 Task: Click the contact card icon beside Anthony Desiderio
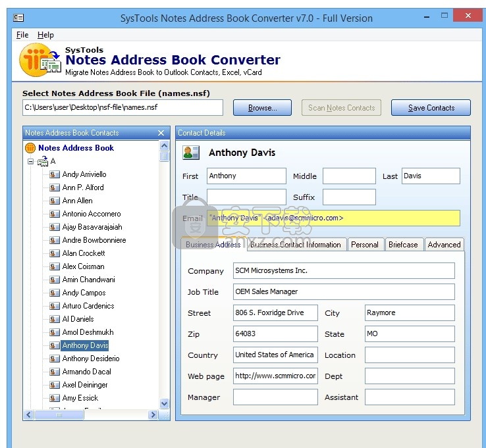point(55,359)
